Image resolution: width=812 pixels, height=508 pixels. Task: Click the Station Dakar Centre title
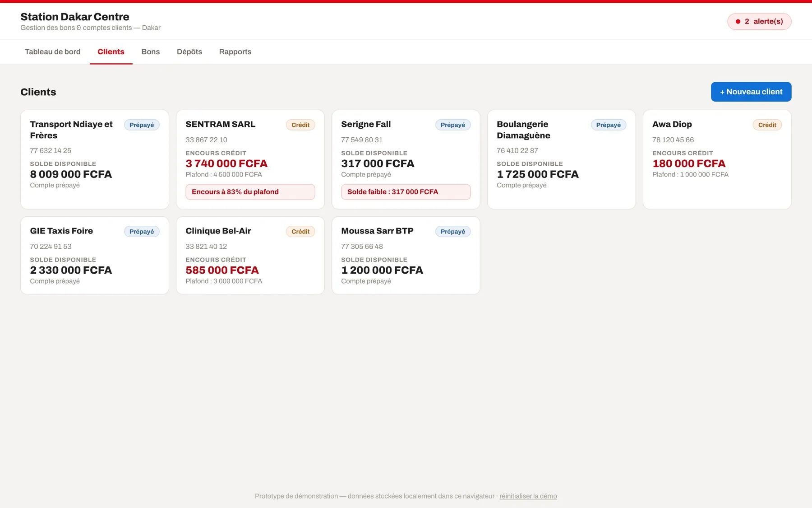pos(75,17)
